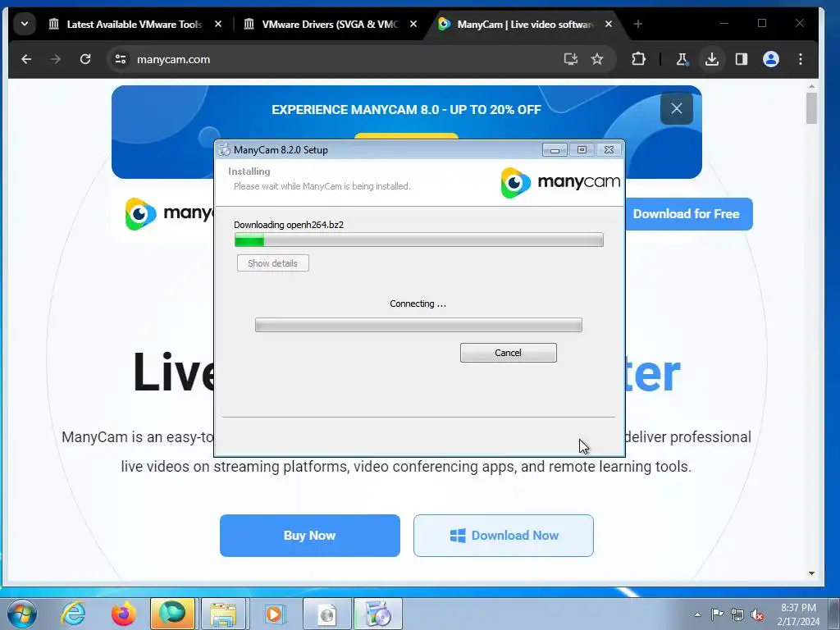Click 'Downloading openh264.bz2' status text

tap(289, 225)
